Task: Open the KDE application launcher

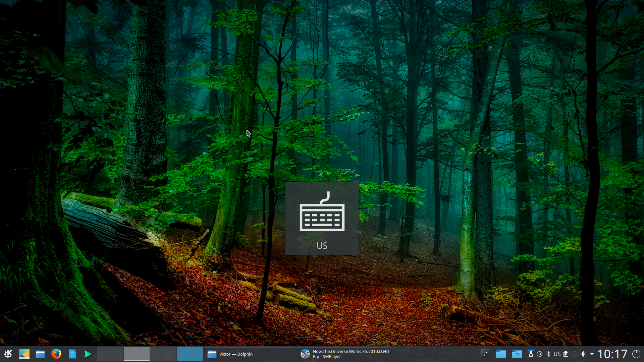Action: 8,354
